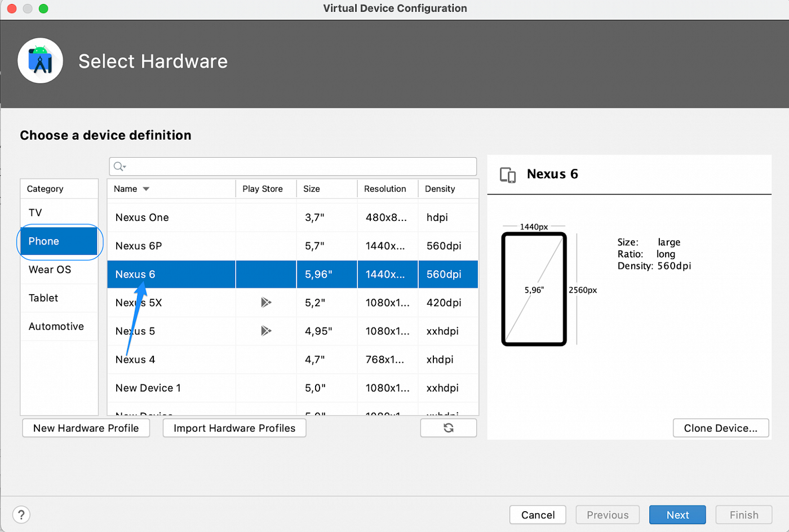Screen dimensions: 789x532
Task: Click the Density column header
Action: tap(449, 189)
